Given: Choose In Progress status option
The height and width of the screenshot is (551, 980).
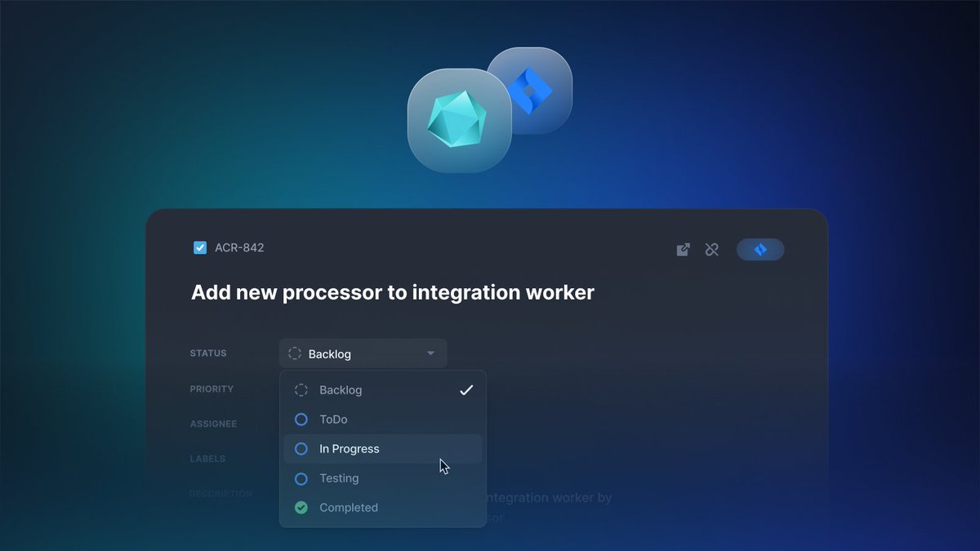Looking at the screenshot, I should pos(383,449).
